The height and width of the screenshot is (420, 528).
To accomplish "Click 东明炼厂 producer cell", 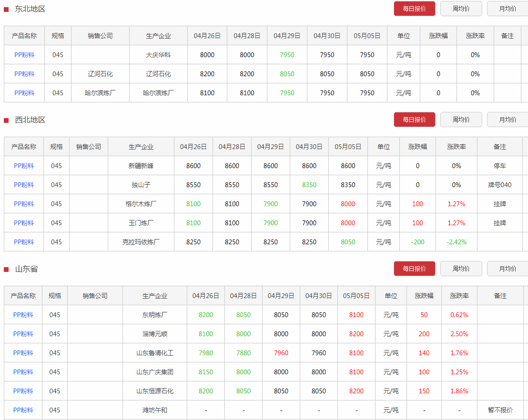I will (154, 315).
